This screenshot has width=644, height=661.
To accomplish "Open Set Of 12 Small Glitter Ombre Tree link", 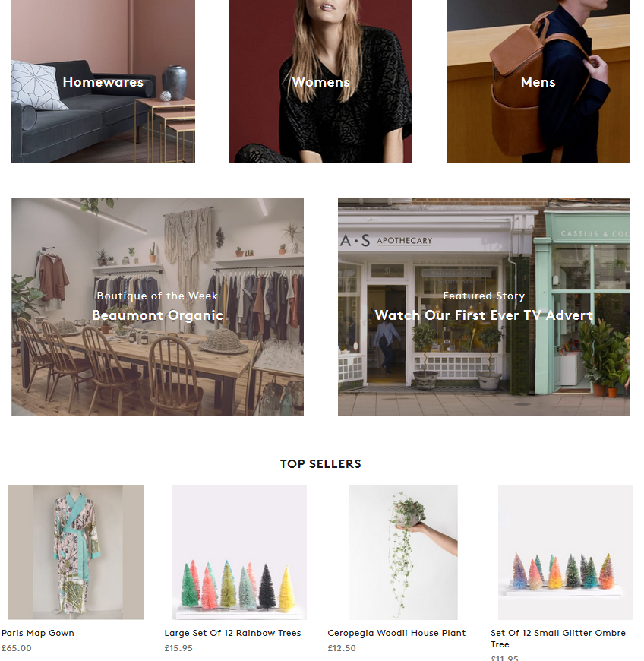I will (558, 638).
